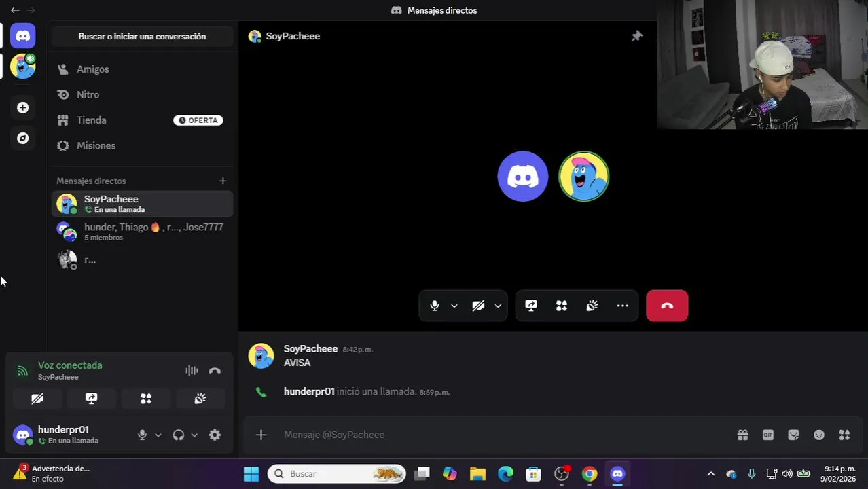Open group chat with hunder, Thiago
The height and width of the screenshot is (489, 868).
tap(142, 232)
